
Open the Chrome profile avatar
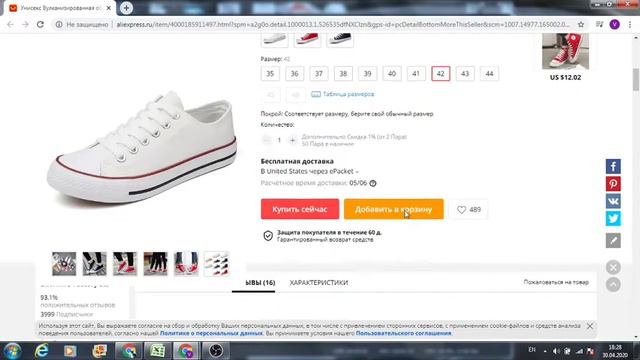[614, 24]
